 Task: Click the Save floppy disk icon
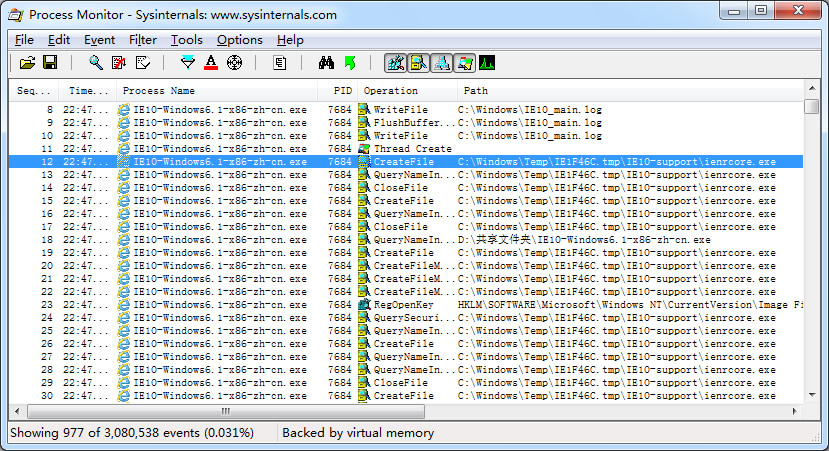click(50, 63)
